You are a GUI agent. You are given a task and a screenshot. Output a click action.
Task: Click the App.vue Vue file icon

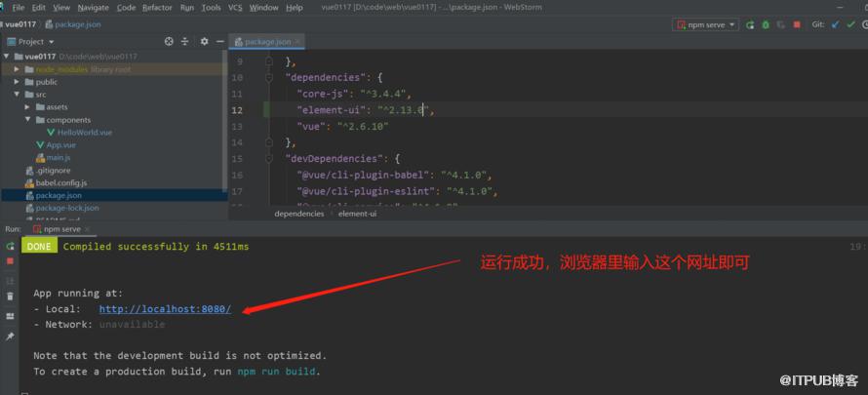click(x=40, y=145)
